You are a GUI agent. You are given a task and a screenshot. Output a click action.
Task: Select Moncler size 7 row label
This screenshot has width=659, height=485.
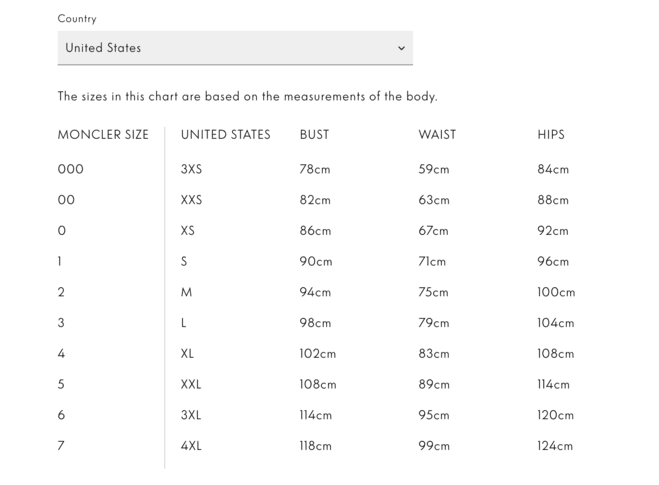tap(61, 445)
